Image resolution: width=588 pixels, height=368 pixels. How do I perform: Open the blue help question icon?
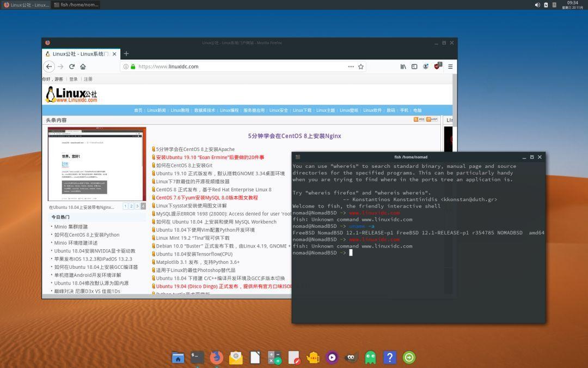[390, 357]
